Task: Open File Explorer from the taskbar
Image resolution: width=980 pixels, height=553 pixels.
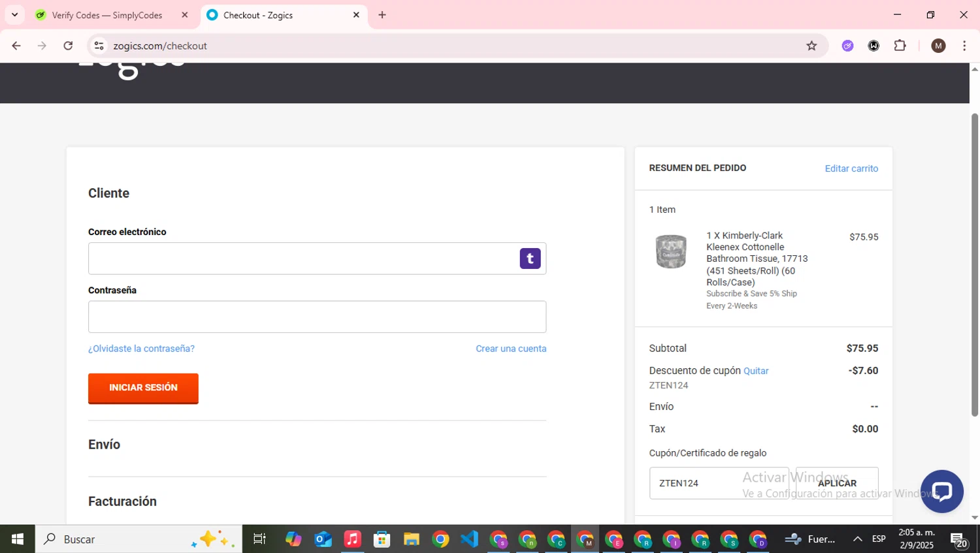Action: [x=411, y=539]
